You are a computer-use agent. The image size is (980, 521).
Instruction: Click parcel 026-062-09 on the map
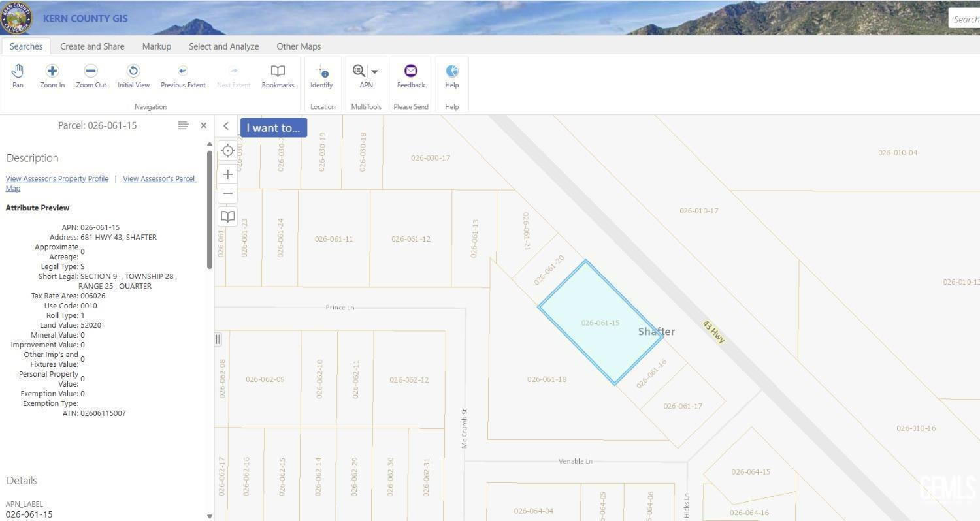pyautogui.click(x=265, y=379)
